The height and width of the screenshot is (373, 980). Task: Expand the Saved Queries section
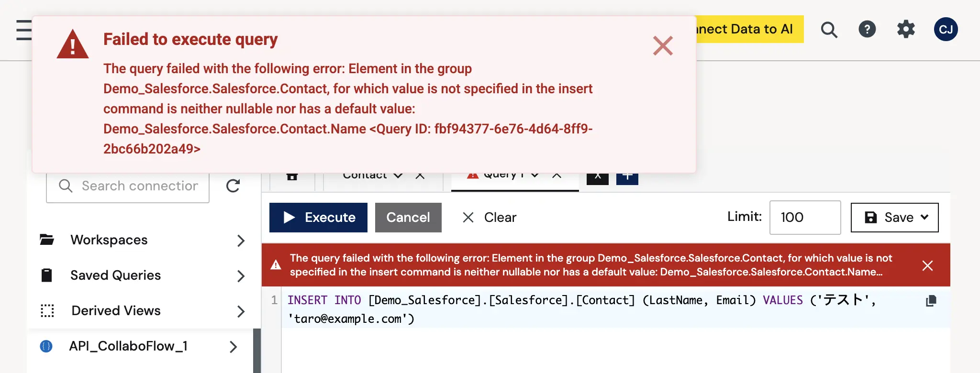[241, 275]
